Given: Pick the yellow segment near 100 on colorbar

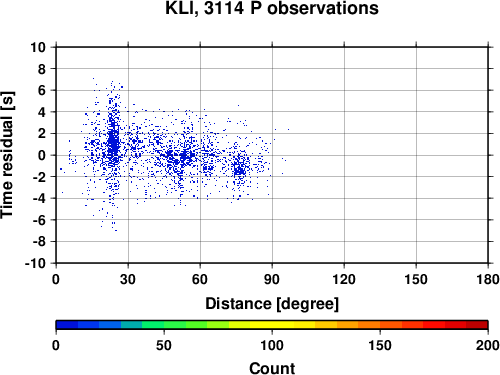Looking at the screenshot, I should [272, 325].
